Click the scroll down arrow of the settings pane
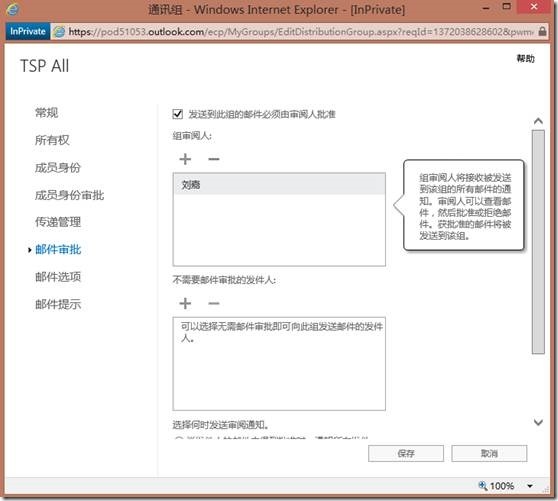Image resolution: width=558 pixels, height=501 pixels. point(538,422)
